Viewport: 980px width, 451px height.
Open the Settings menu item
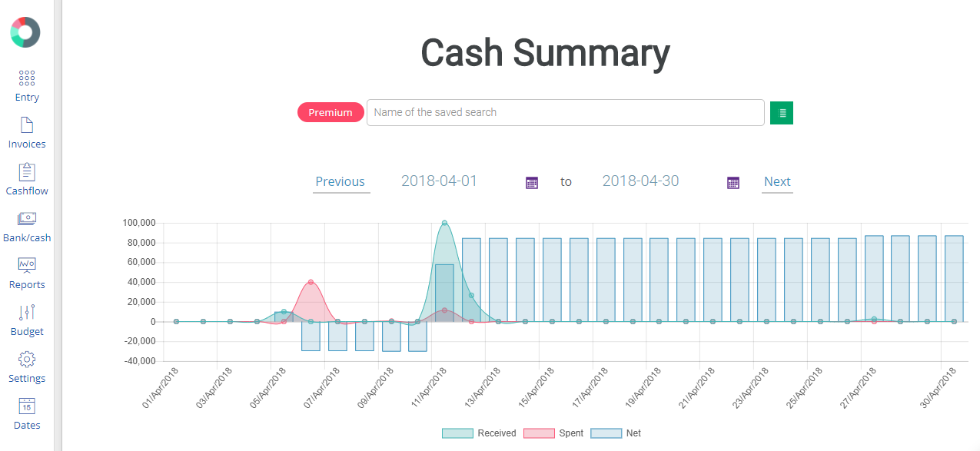click(26, 367)
